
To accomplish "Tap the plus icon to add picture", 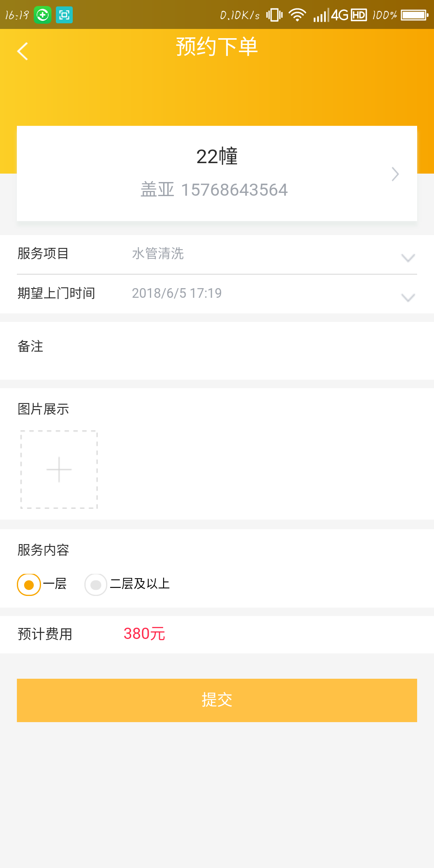I will point(59,469).
